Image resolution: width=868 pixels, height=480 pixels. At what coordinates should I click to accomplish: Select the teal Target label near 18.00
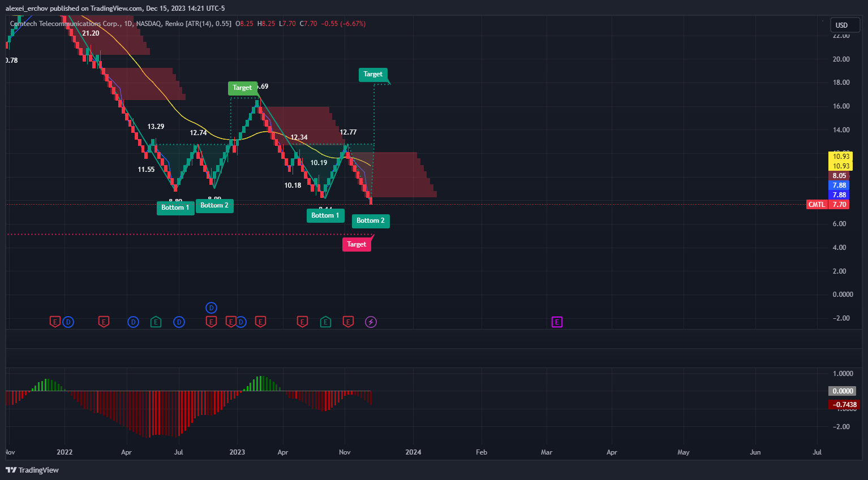pos(373,74)
